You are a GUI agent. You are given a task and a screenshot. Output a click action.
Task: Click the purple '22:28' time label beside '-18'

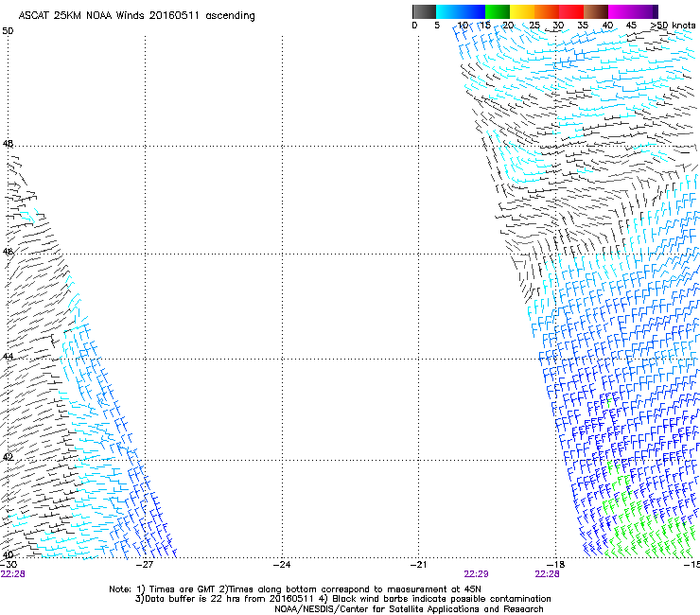click(547, 574)
